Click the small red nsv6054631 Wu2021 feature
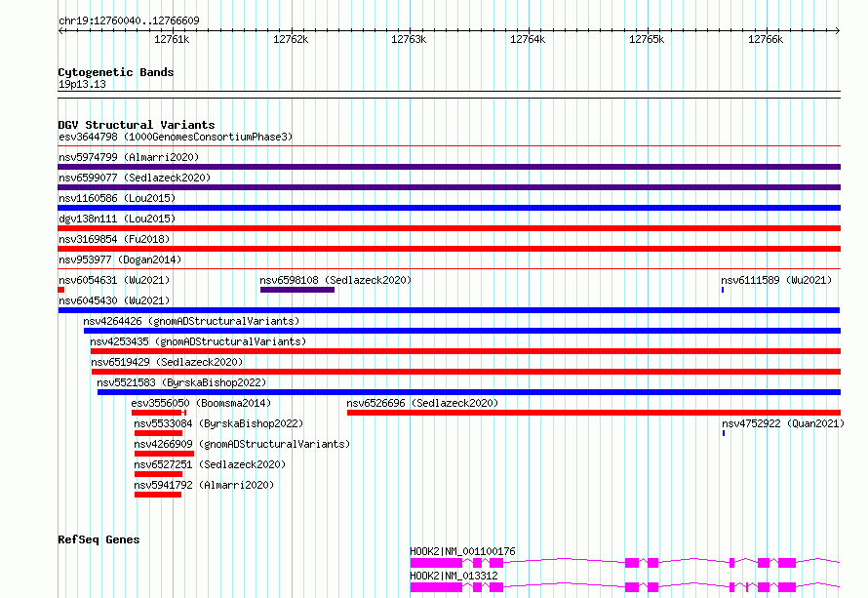This screenshot has height=598, width=868. 60,290
